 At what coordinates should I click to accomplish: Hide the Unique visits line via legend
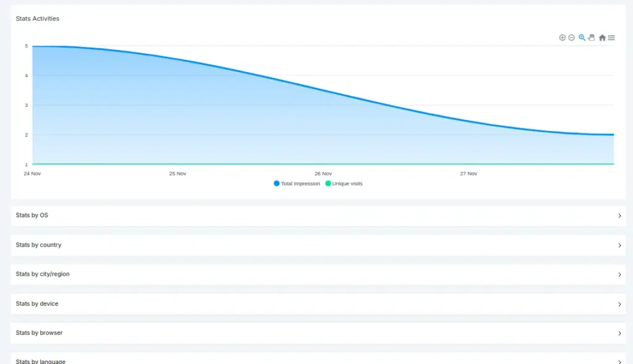[x=347, y=184]
